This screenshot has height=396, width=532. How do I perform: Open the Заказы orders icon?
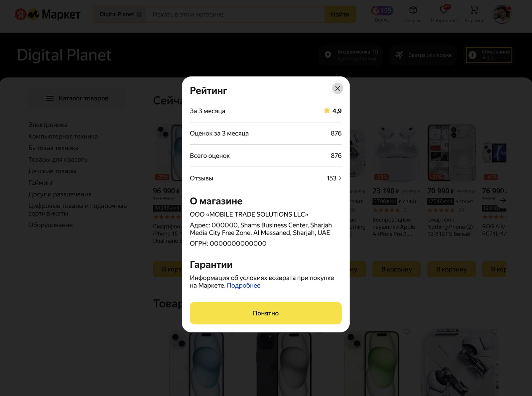tap(413, 11)
